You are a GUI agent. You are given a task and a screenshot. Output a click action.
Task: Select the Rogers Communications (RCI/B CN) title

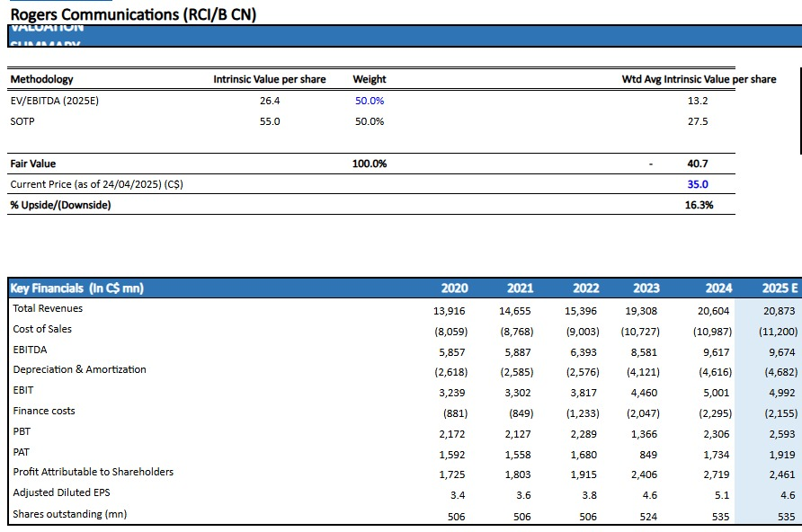133,14
